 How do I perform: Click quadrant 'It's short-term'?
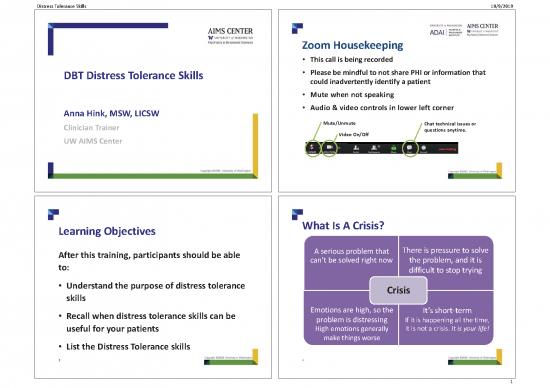tap(447, 319)
